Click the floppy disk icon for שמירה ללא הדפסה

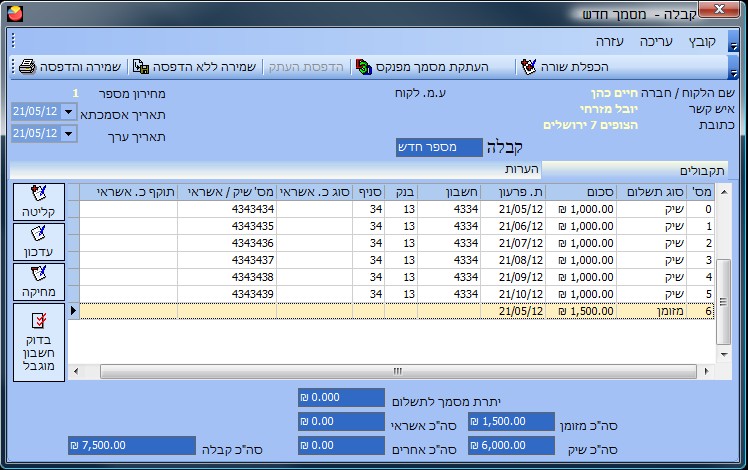141,67
